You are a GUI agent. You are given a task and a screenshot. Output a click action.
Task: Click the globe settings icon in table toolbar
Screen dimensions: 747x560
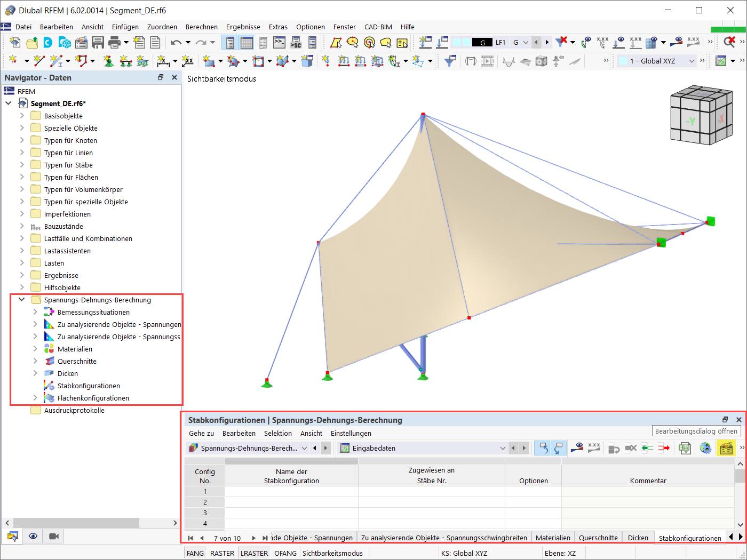tap(705, 448)
